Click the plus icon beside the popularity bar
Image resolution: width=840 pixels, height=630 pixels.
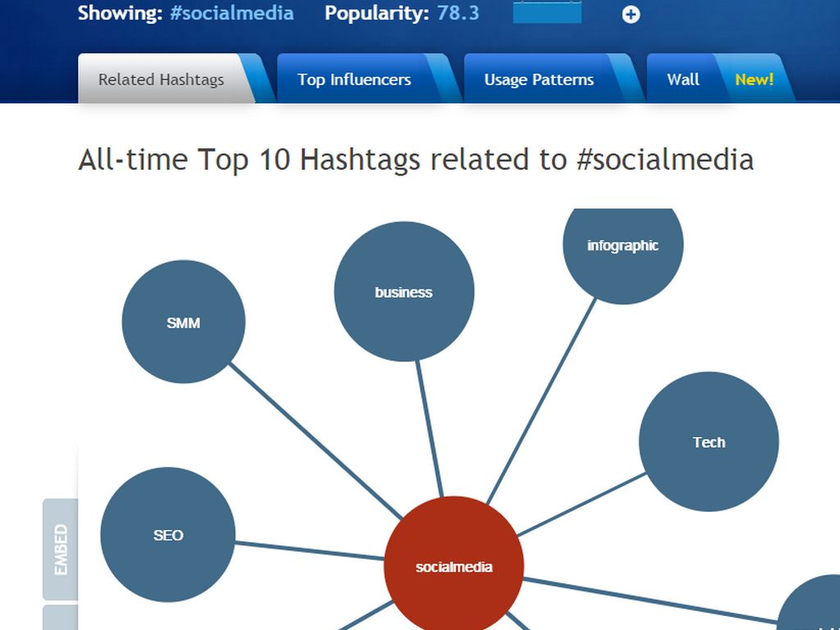tap(630, 15)
